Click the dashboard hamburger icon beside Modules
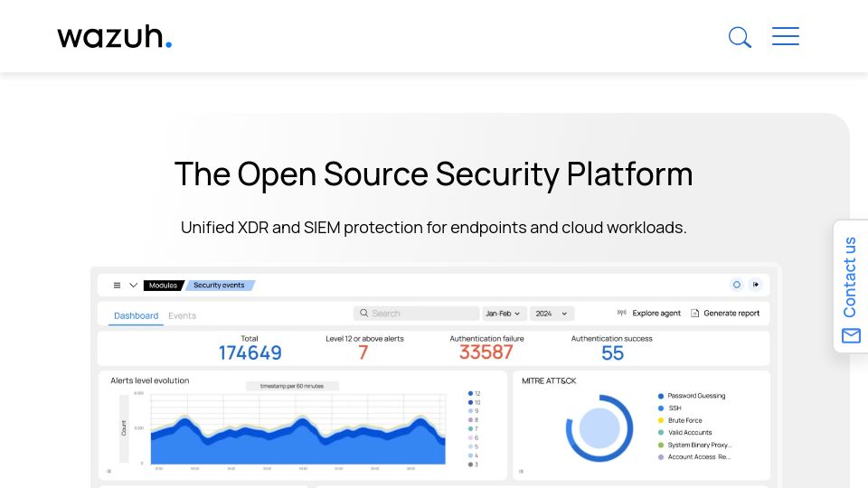868x488 pixels. 117,286
